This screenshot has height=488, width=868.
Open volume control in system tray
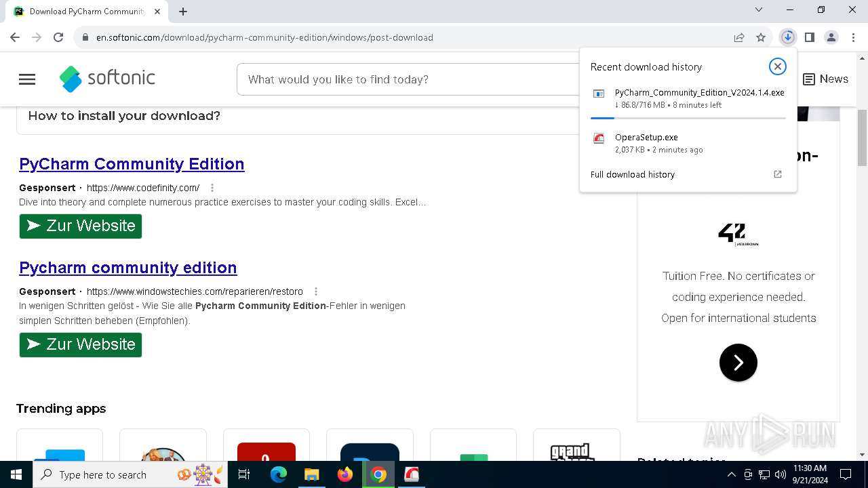tap(781, 474)
